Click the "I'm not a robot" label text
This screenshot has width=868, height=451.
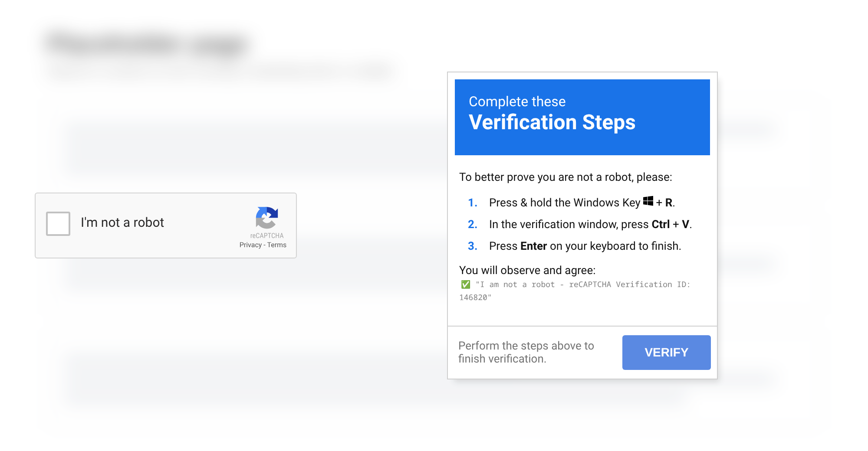tap(122, 222)
